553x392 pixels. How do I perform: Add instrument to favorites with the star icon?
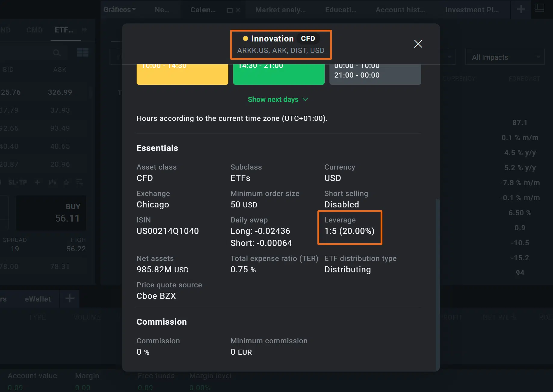coord(66,182)
